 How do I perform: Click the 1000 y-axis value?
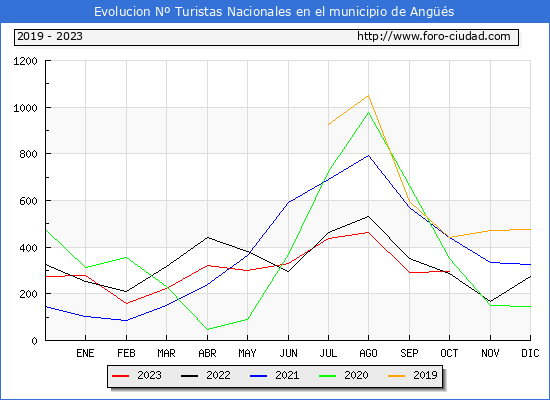25,108
